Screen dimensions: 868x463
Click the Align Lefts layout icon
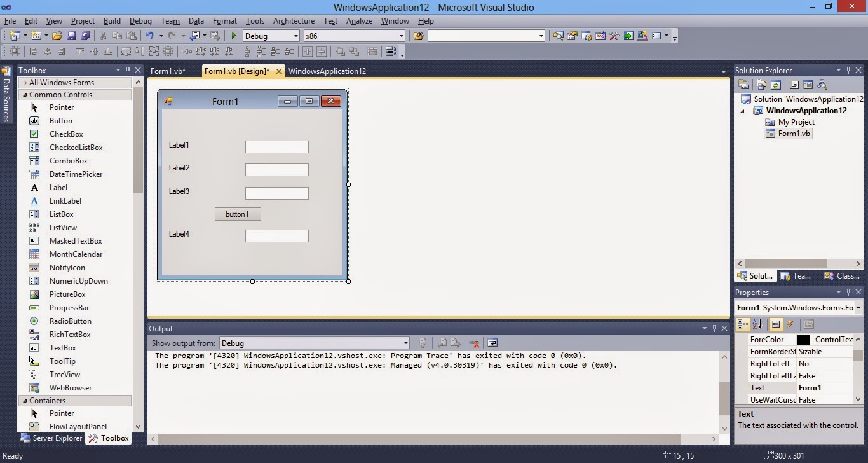pyautogui.click(x=34, y=52)
